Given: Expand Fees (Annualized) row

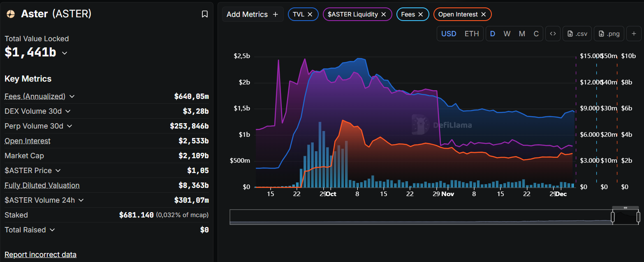Looking at the screenshot, I should coord(72,96).
